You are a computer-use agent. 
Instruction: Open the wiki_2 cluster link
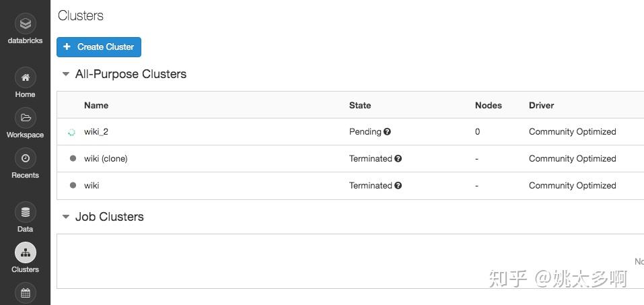[x=96, y=132]
